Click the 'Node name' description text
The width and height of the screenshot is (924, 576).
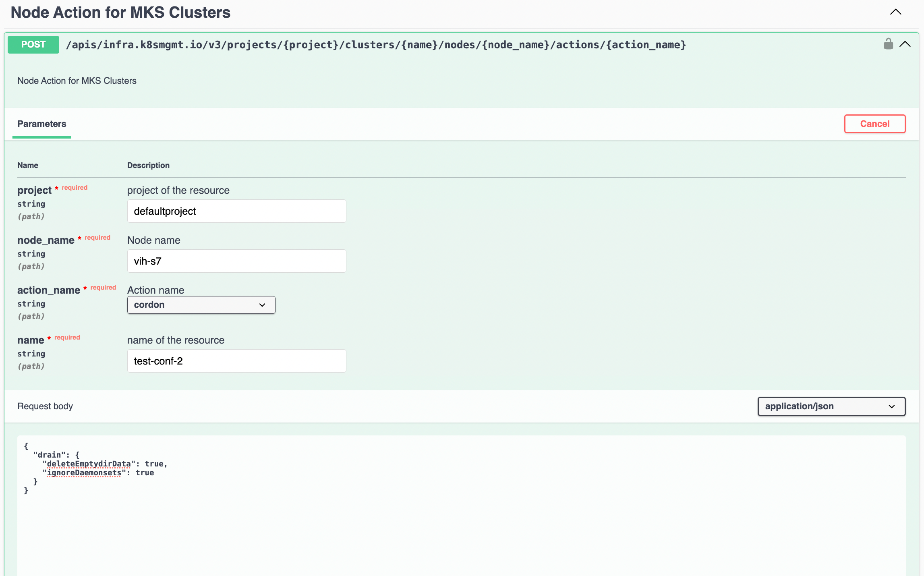[154, 240]
